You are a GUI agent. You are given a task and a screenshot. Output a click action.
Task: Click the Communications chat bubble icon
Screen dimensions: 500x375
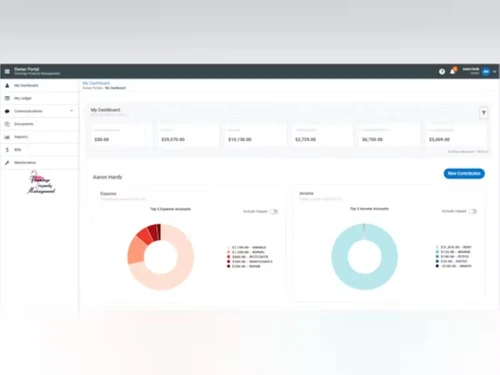7,111
